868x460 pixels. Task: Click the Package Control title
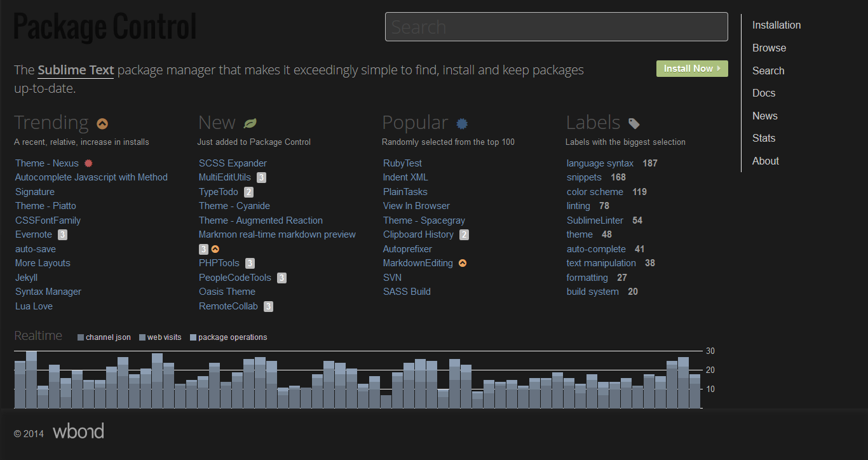coord(105,27)
